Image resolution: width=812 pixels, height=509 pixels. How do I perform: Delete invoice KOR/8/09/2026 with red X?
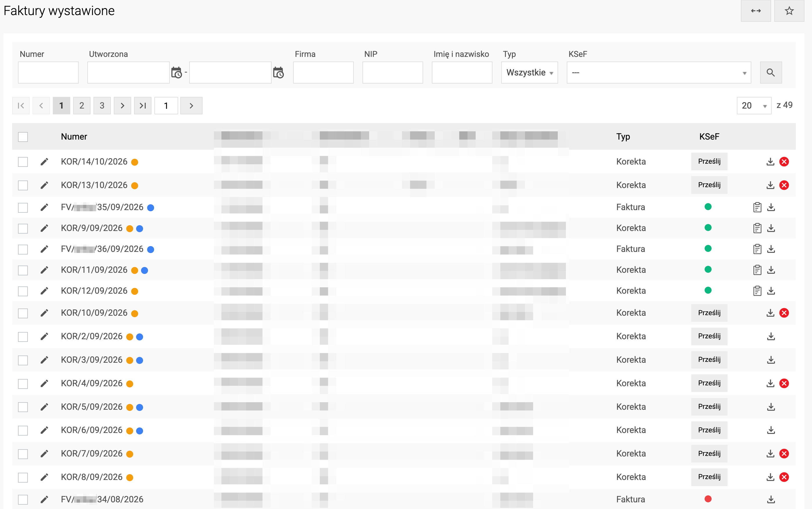click(x=784, y=477)
